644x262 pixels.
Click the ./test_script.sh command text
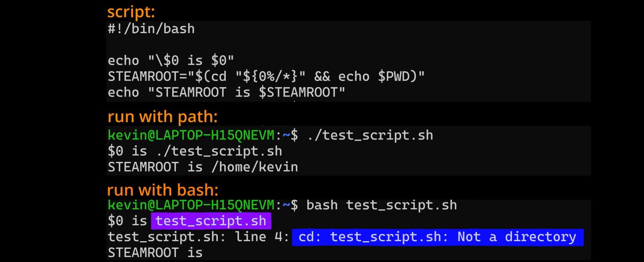click(370, 135)
